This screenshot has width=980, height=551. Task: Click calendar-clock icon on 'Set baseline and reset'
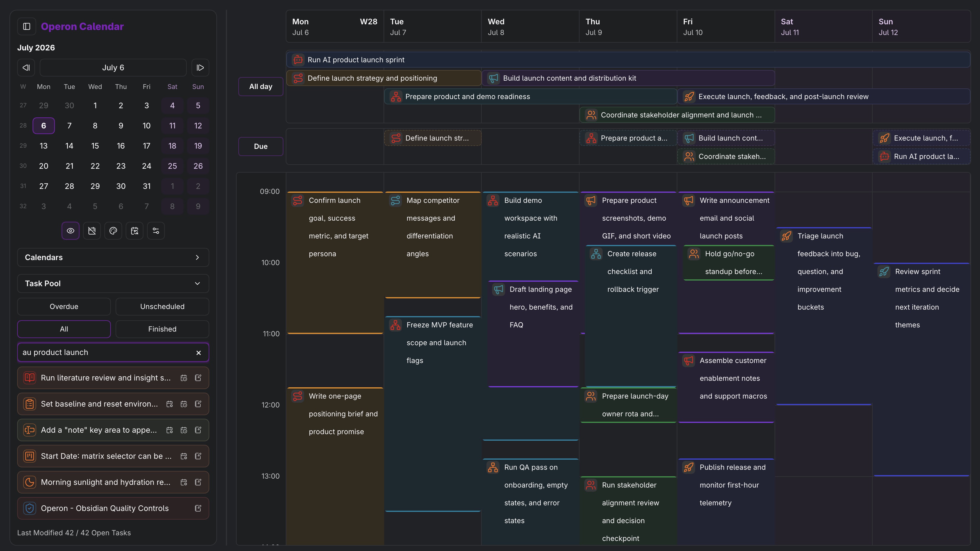pos(184,404)
